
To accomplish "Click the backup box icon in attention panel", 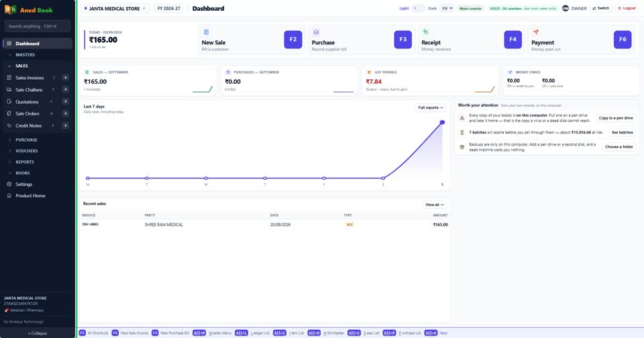I will point(462,147).
